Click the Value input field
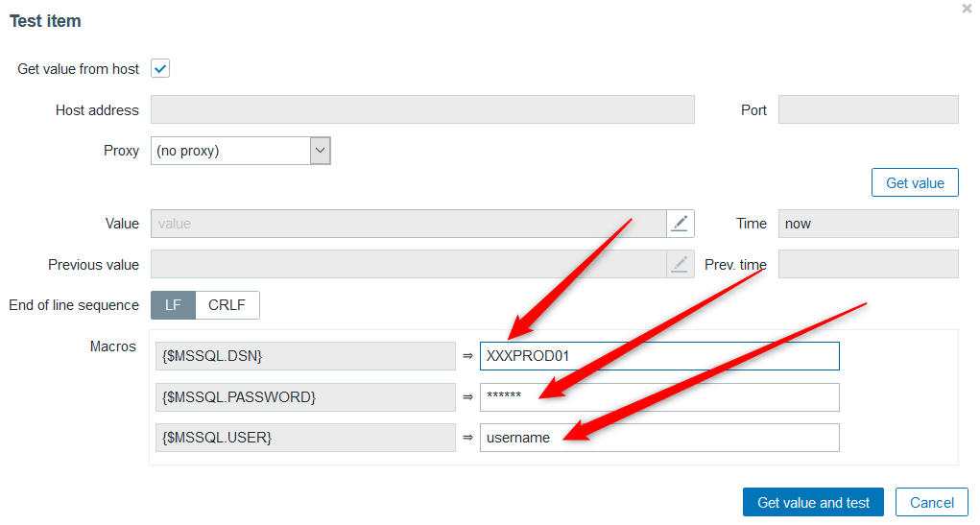Viewport: 980px width, 525px height. 408,224
